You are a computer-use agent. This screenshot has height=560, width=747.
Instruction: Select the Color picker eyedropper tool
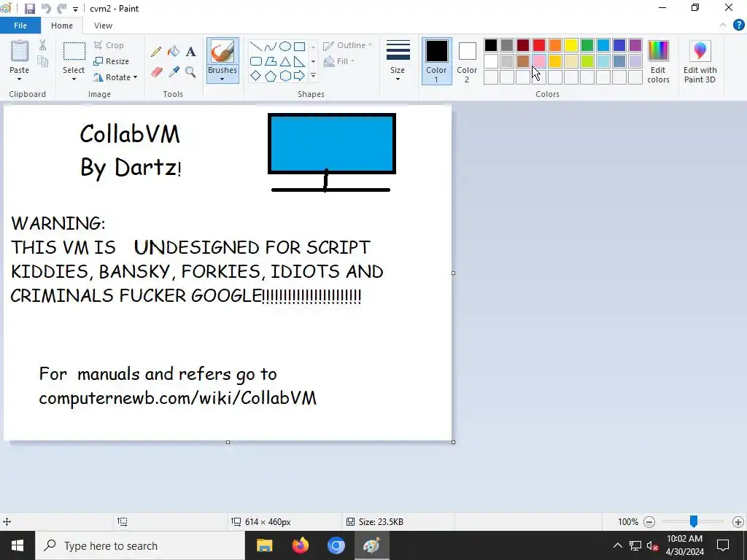(x=174, y=72)
